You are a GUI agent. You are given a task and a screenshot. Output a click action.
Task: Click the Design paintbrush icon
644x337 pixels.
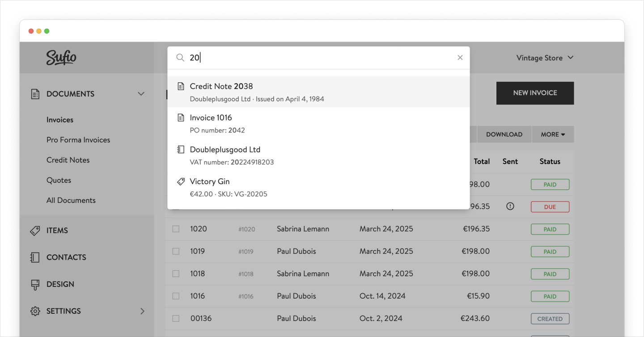(35, 285)
